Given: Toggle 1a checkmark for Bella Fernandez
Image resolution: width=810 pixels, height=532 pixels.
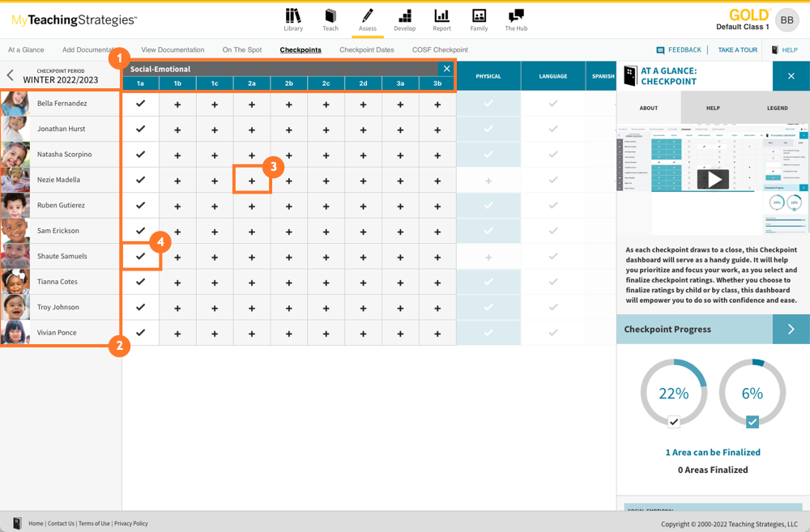Looking at the screenshot, I should (141, 104).
